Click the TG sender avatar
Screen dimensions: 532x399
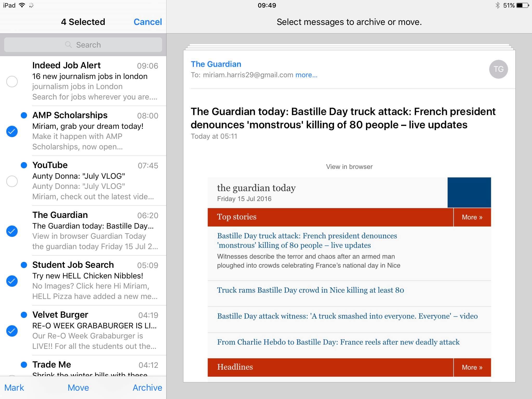coord(499,69)
